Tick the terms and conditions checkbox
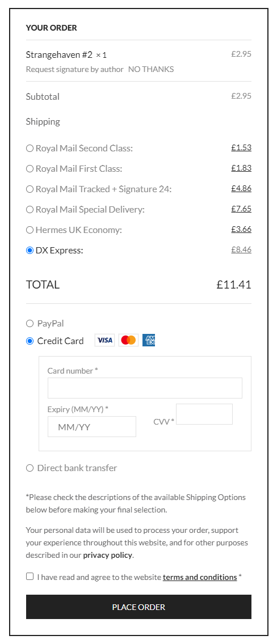Viewport: 277px width, 644px height. (30, 576)
